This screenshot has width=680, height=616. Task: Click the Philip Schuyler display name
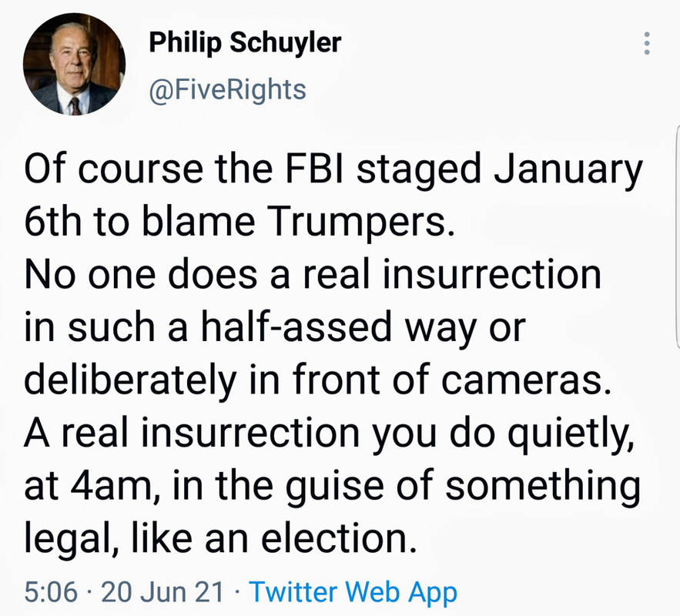tap(245, 42)
